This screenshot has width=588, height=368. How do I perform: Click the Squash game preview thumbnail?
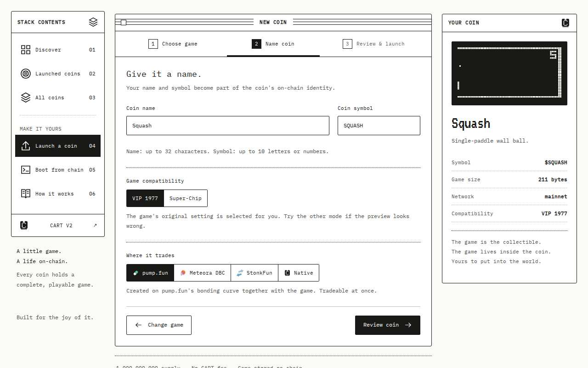point(509,73)
